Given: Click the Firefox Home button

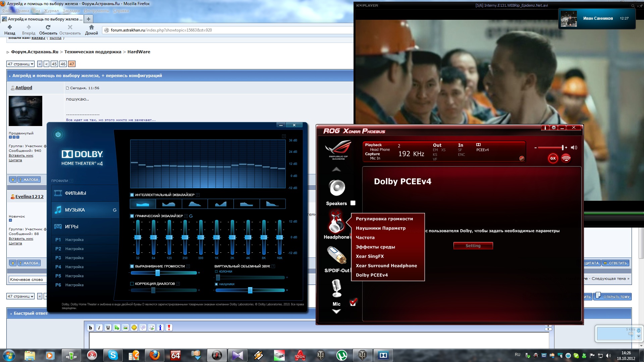Looking at the screenshot, I should point(91,29).
